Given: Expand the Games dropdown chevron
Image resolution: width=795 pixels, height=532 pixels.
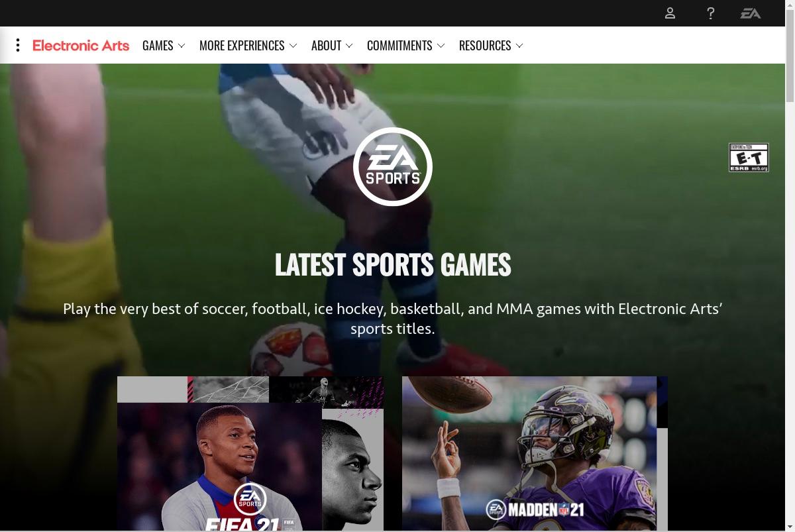Looking at the screenshot, I should pyautogui.click(x=182, y=46).
